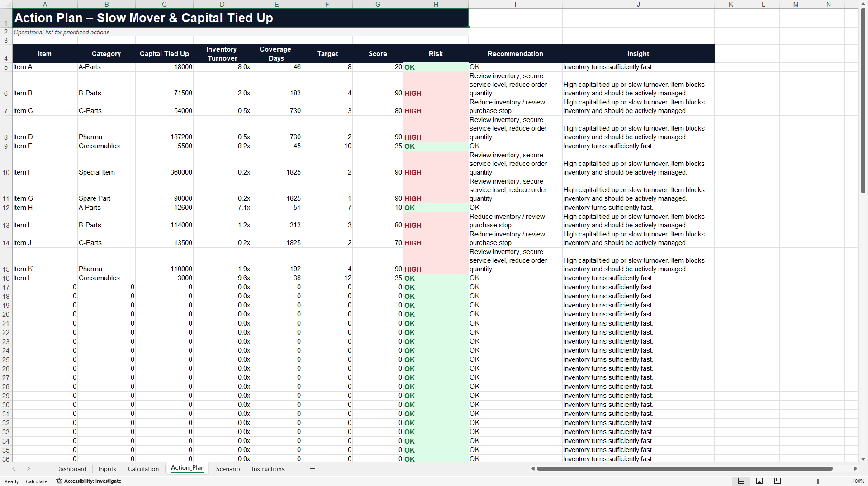Viewport: 868px width, 486px height.
Task: Click the 'Insight' header cell
Action: coord(638,54)
